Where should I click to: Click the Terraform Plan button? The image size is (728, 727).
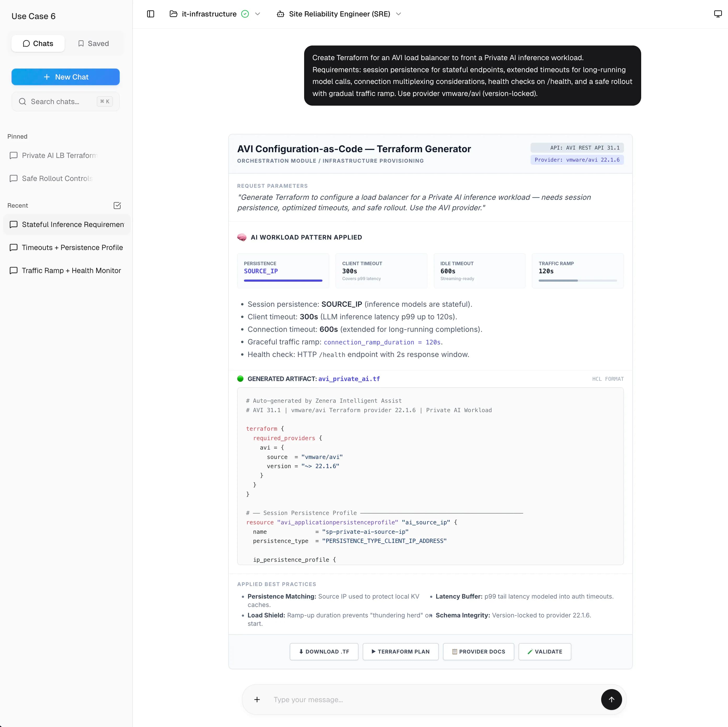400,652
